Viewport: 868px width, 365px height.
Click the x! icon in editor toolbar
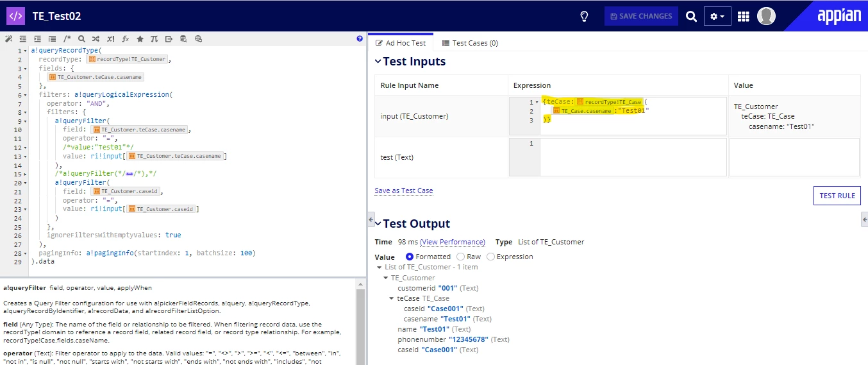click(x=111, y=38)
